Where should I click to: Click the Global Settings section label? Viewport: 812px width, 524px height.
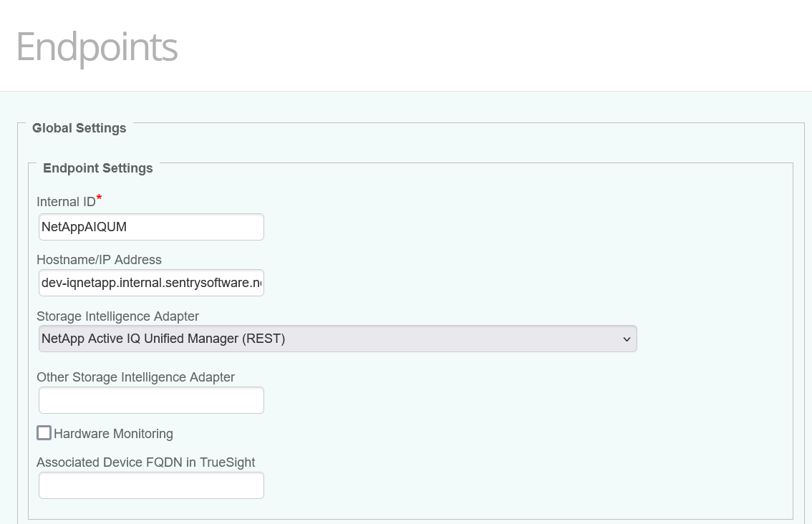(x=79, y=127)
